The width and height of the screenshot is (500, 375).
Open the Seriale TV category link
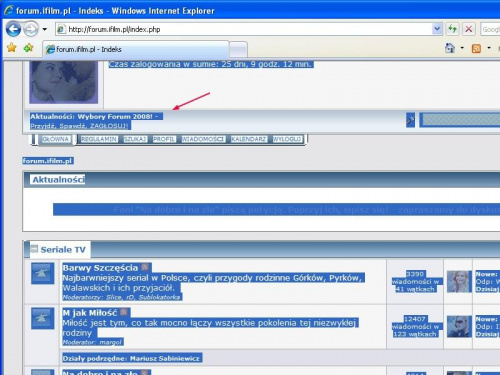pos(63,250)
